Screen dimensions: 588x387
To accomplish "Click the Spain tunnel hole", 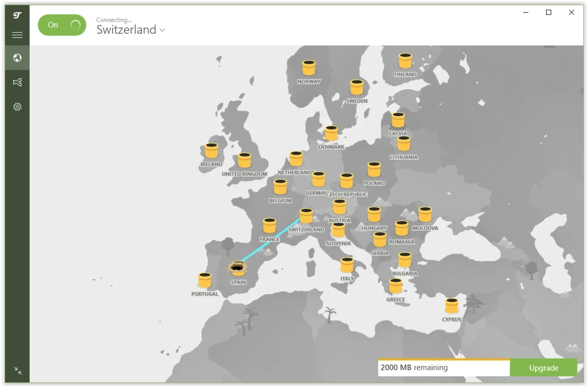I will [x=238, y=268].
